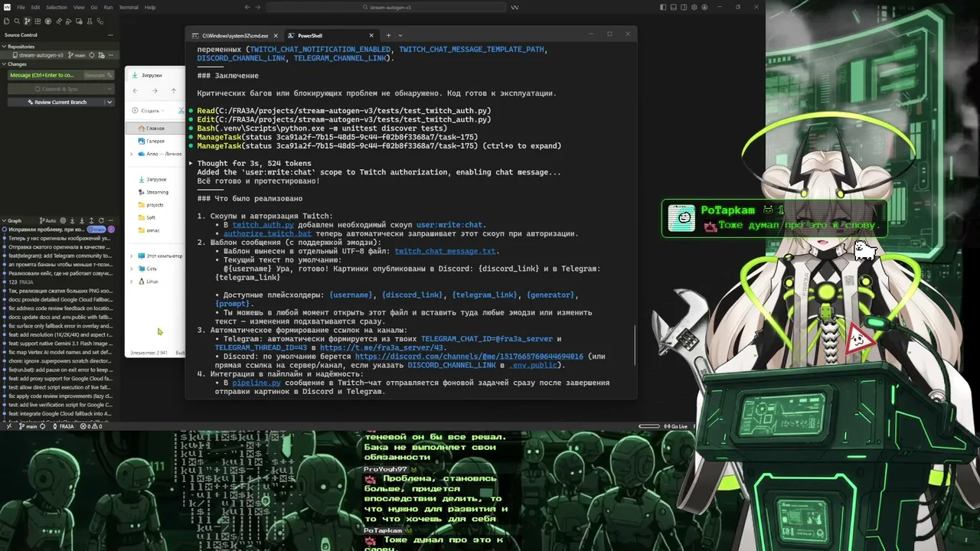Expand Сеть in the explorer tree
The height and width of the screenshot is (551, 980).
(x=132, y=269)
